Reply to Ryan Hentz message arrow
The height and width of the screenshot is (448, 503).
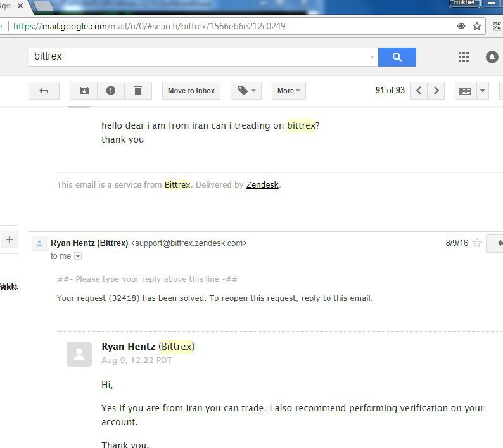496,243
